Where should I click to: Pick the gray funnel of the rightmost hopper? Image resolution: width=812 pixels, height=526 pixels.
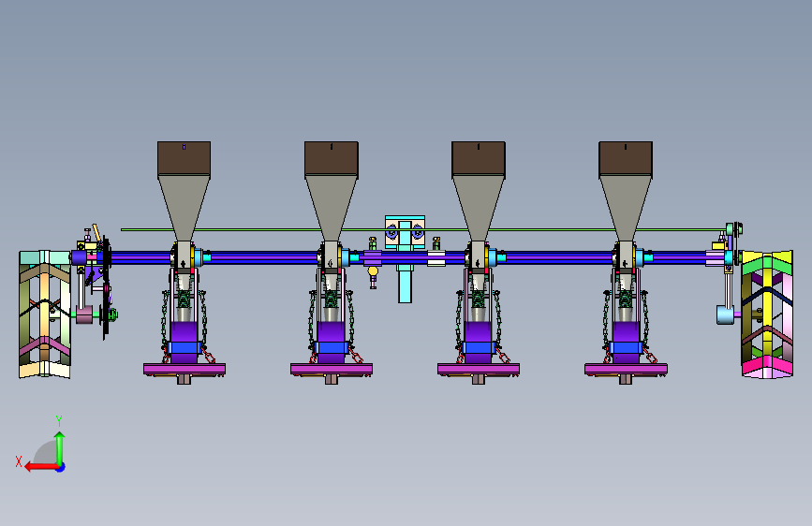(x=626, y=208)
